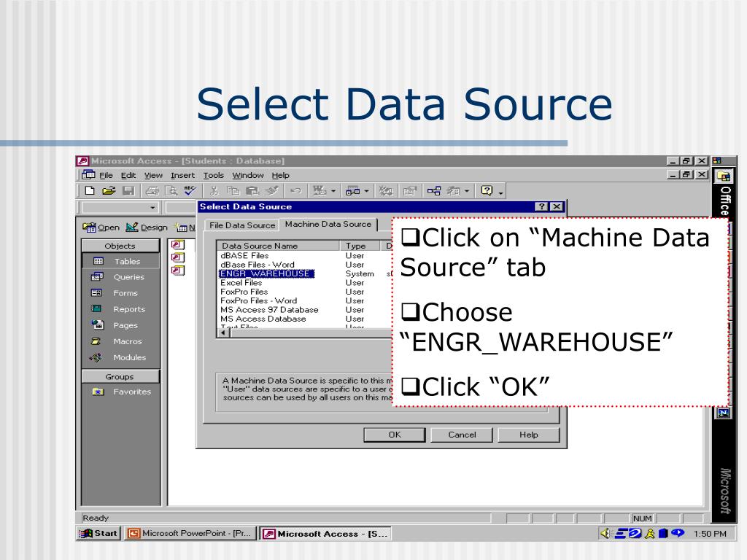The width and height of the screenshot is (747, 560).
Task: Click the Code toolbar icon
Action: point(385,191)
